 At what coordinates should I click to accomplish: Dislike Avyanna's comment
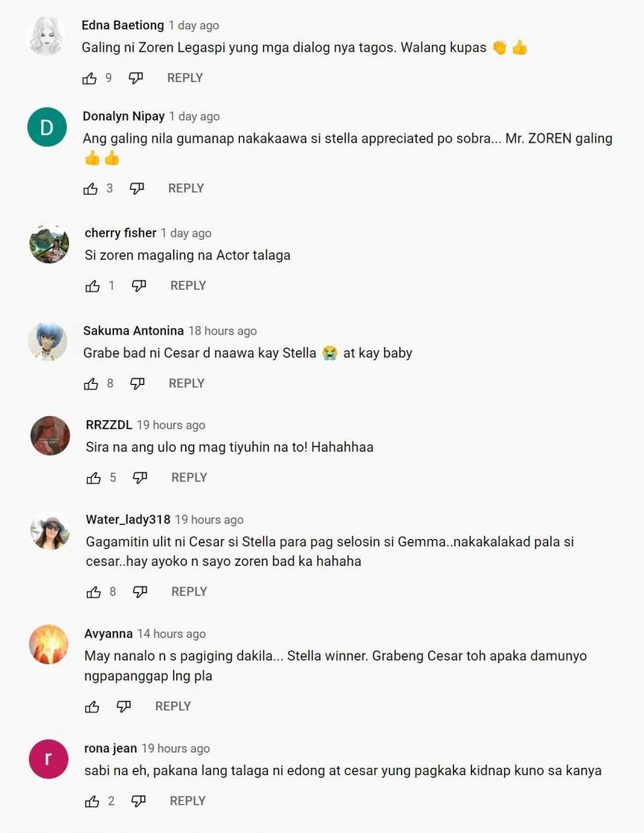pyautogui.click(x=123, y=707)
